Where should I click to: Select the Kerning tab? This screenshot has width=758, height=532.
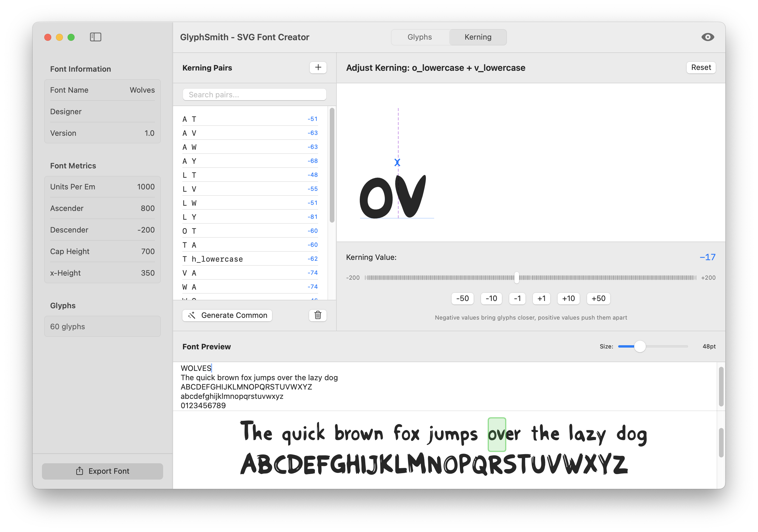coord(478,37)
